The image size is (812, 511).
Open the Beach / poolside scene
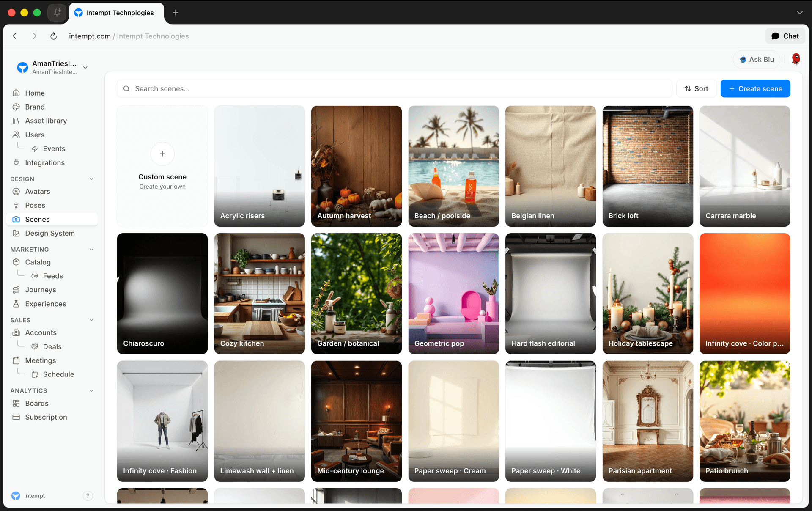point(453,166)
